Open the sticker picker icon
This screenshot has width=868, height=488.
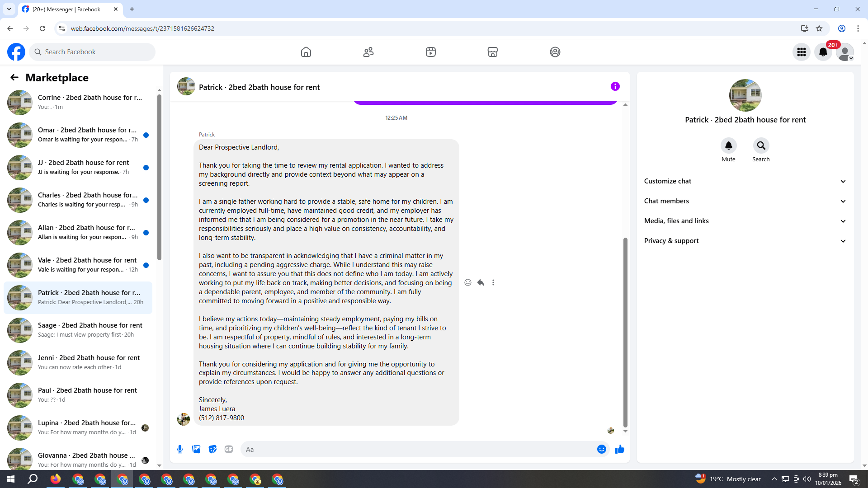[x=212, y=449]
